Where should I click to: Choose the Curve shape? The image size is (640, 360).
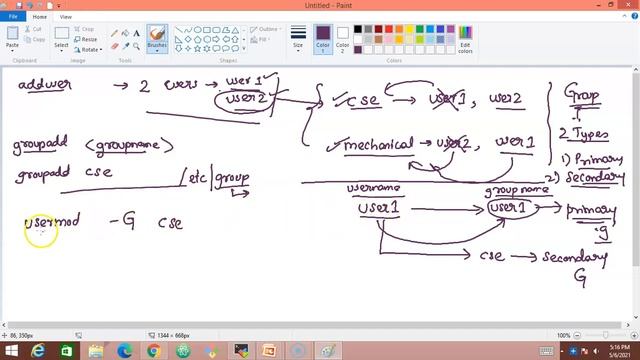[188, 30]
